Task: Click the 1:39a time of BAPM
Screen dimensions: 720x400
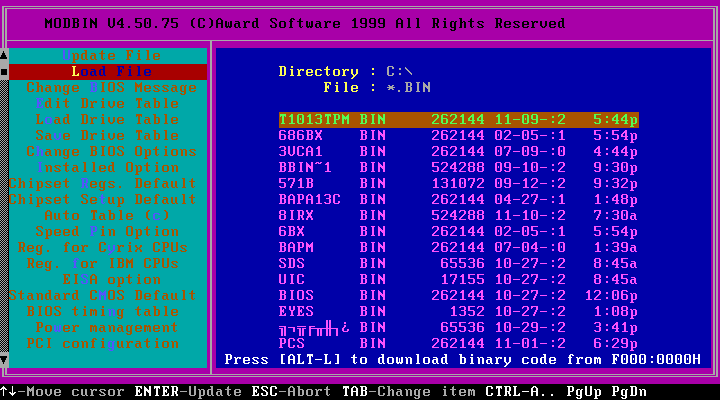Action: tap(615, 248)
